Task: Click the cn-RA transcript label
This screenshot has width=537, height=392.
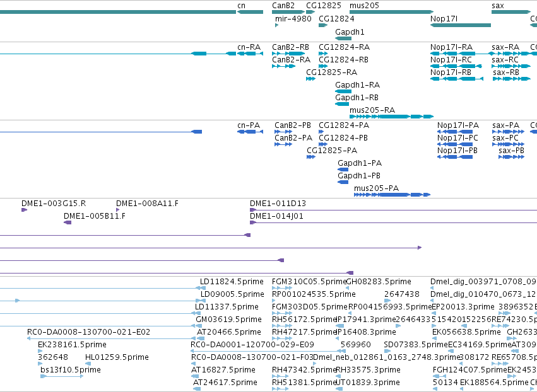Action: coord(249,47)
